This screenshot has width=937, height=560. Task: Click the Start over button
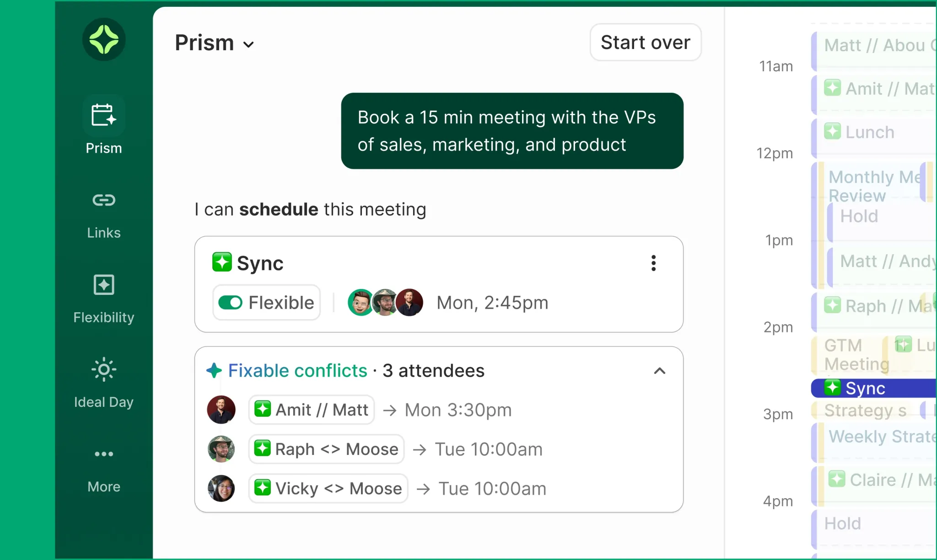click(x=644, y=42)
